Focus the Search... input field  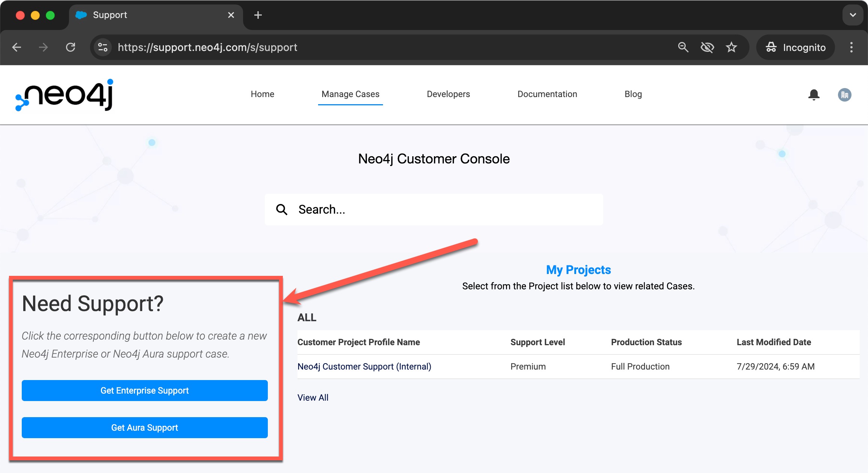coord(434,210)
